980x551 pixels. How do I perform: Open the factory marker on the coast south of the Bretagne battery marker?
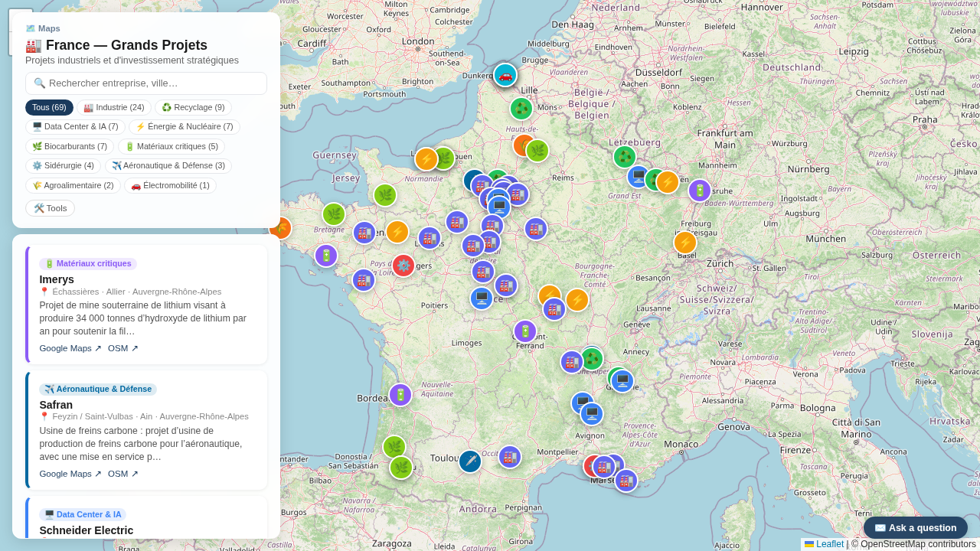pyautogui.click(x=364, y=280)
